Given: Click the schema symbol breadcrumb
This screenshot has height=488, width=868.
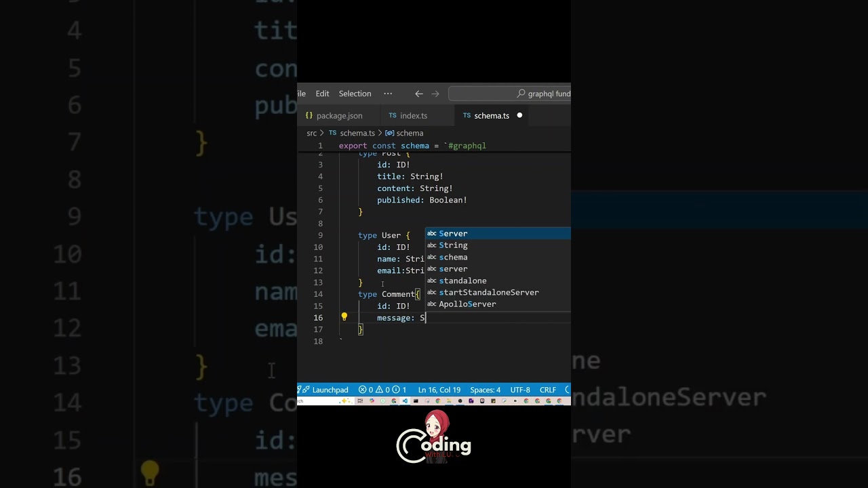Looking at the screenshot, I should point(404,134).
